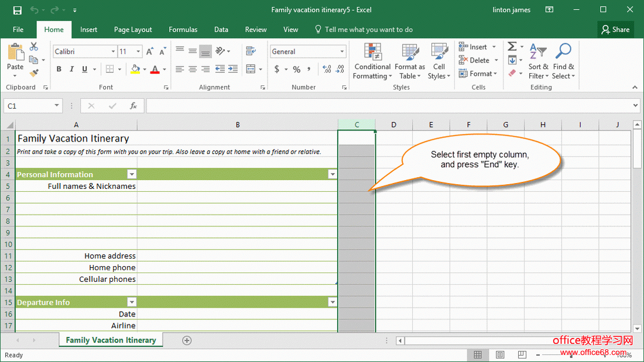Click the AutoSum sigma icon
Image resolution: width=644 pixels, height=362 pixels.
click(512, 47)
